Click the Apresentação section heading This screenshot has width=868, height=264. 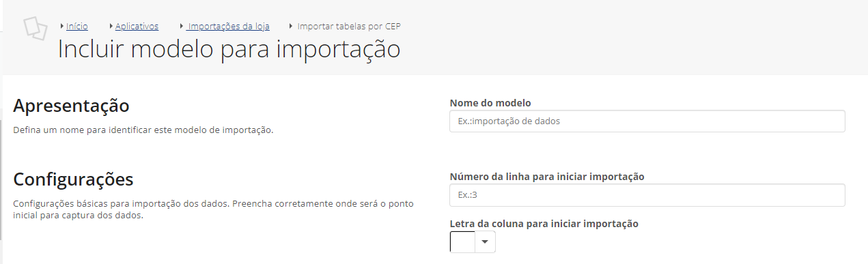tap(71, 106)
